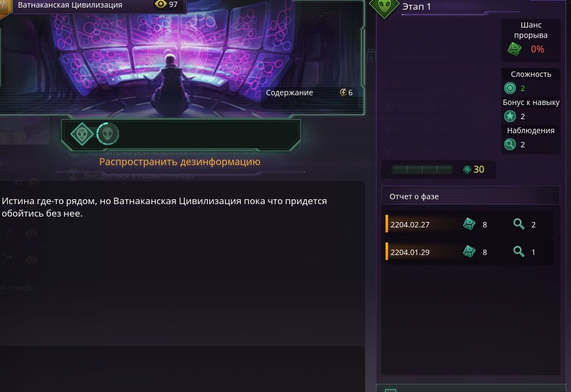Click the star icon for Бонус к навыку
The height and width of the screenshot is (392, 571).
point(510,116)
